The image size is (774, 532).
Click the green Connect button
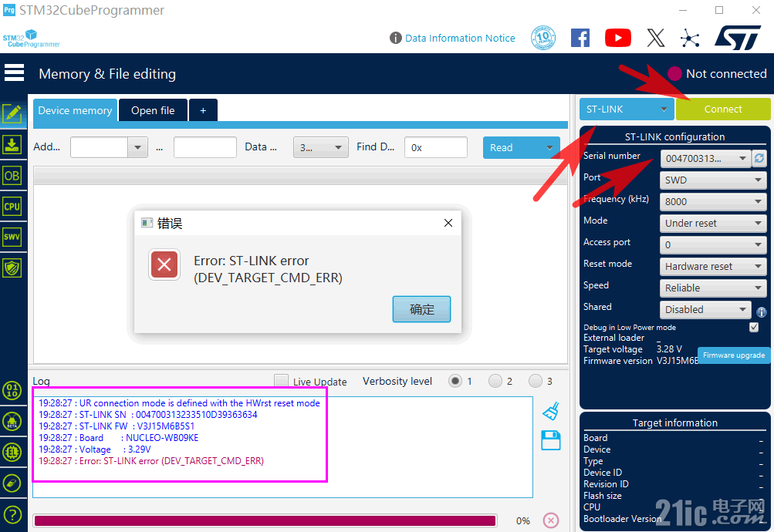pyautogui.click(x=722, y=109)
